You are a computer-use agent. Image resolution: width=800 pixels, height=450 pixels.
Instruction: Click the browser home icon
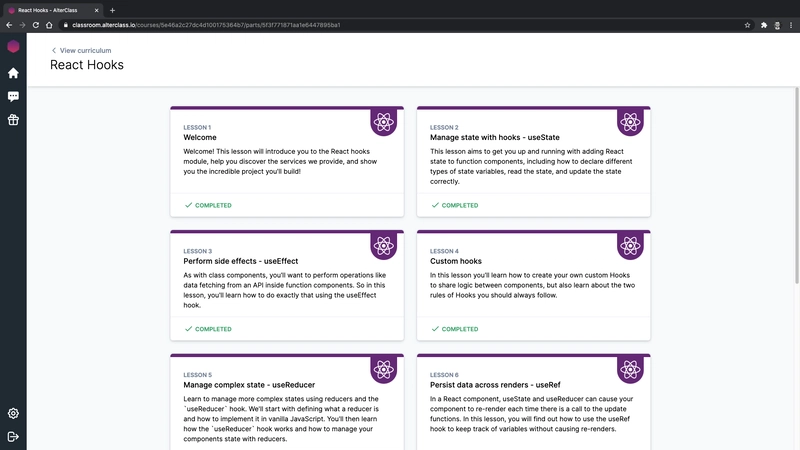click(49, 25)
